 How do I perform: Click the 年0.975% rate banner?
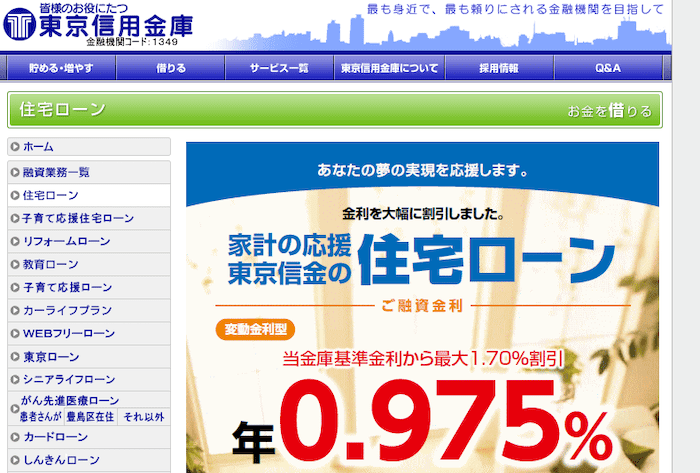(422, 419)
